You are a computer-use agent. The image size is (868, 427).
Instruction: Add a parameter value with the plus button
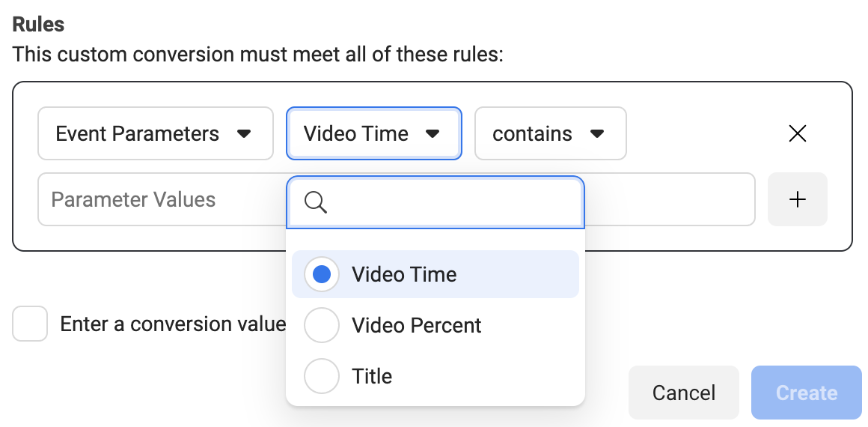(x=797, y=199)
